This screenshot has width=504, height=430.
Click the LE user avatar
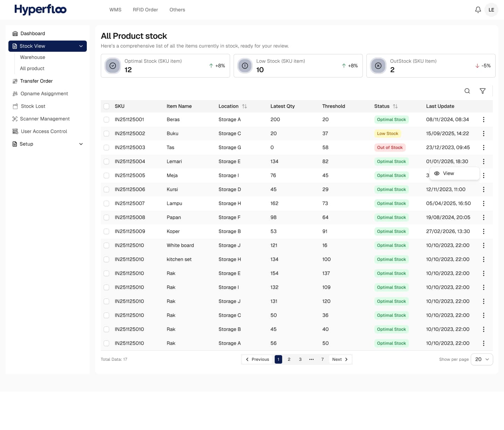coord(491,9)
